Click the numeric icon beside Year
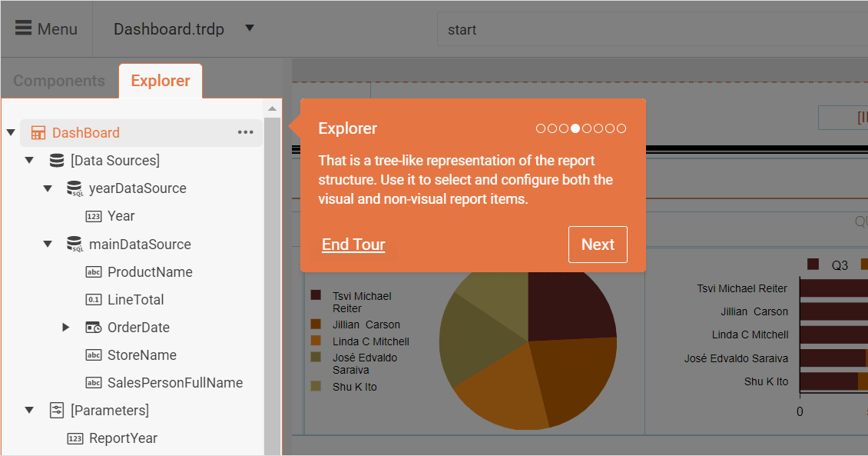This screenshot has height=456, width=868. click(94, 216)
